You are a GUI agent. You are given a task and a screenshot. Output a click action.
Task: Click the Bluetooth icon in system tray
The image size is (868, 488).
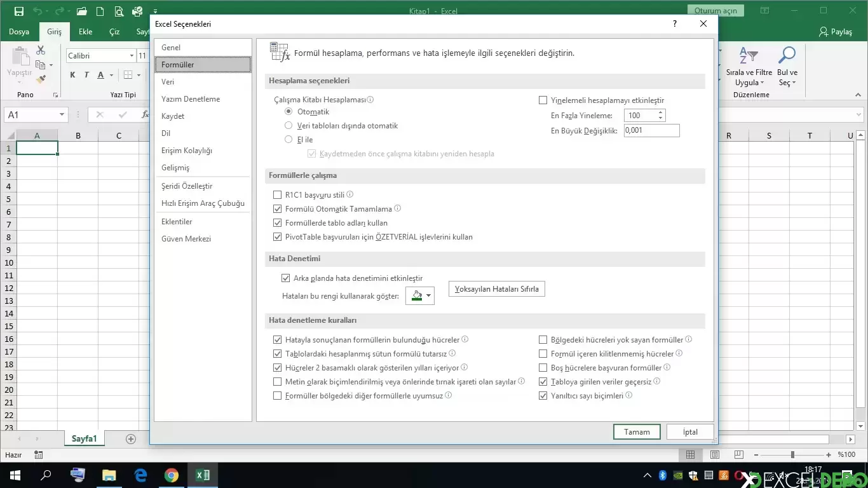[x=662, y=475]
